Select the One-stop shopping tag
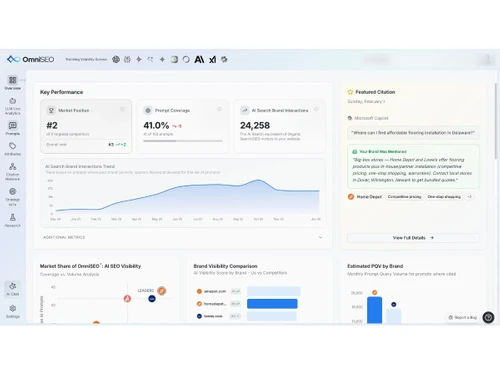 click(444, 197)
